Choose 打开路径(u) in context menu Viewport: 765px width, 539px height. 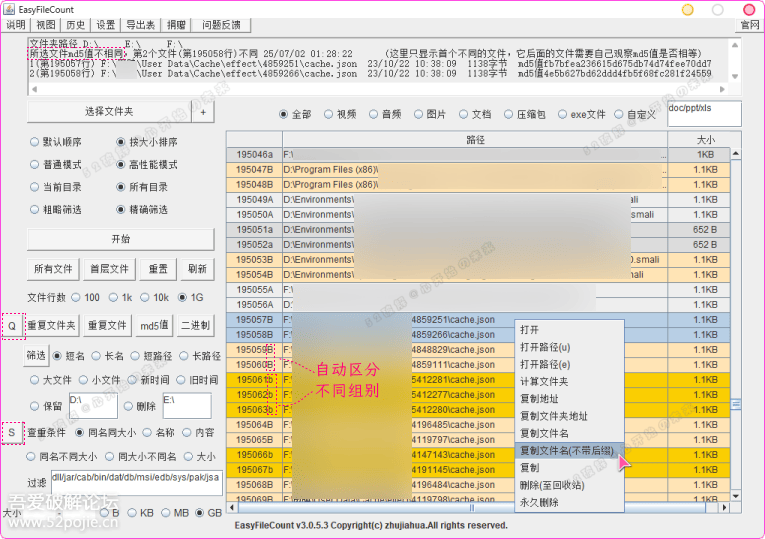569,347
